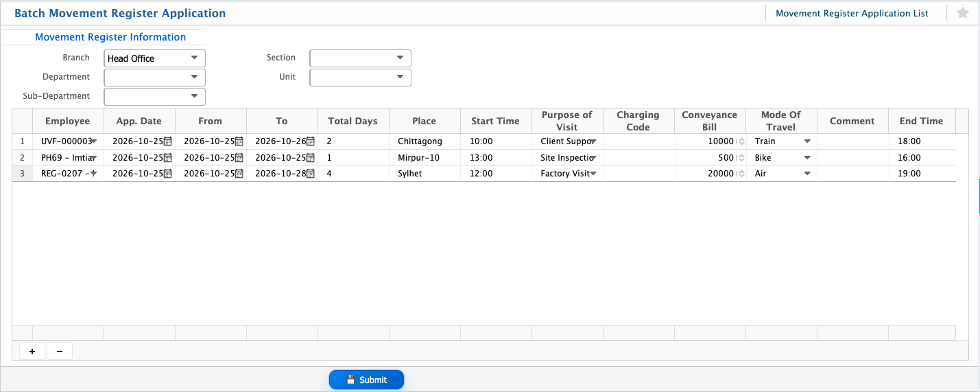Click the Charging Code column header
The width and height of the screenshot is (980, 392).
pyautogui.click(x=638, y=121)
